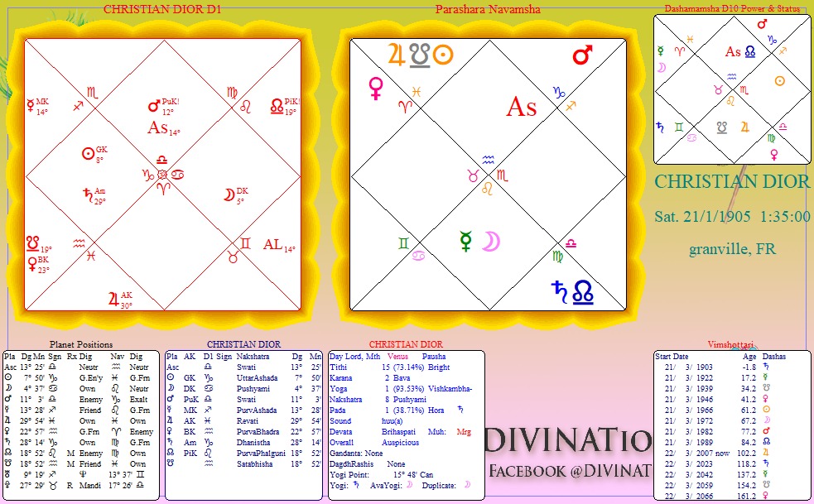Select the Overall Auspicious row
The image size is (814, 504).
374,442
